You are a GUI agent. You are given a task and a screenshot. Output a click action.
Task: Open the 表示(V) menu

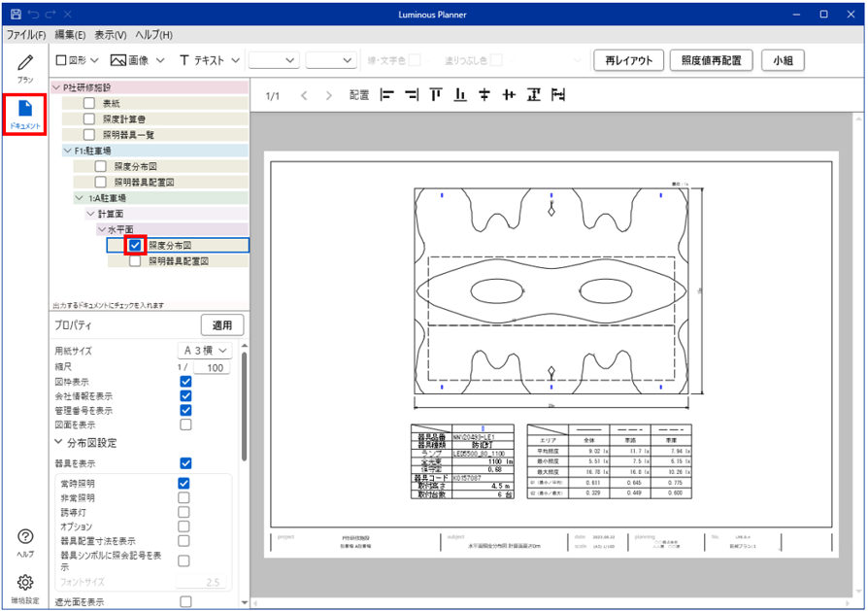click(x=110, y=35)
